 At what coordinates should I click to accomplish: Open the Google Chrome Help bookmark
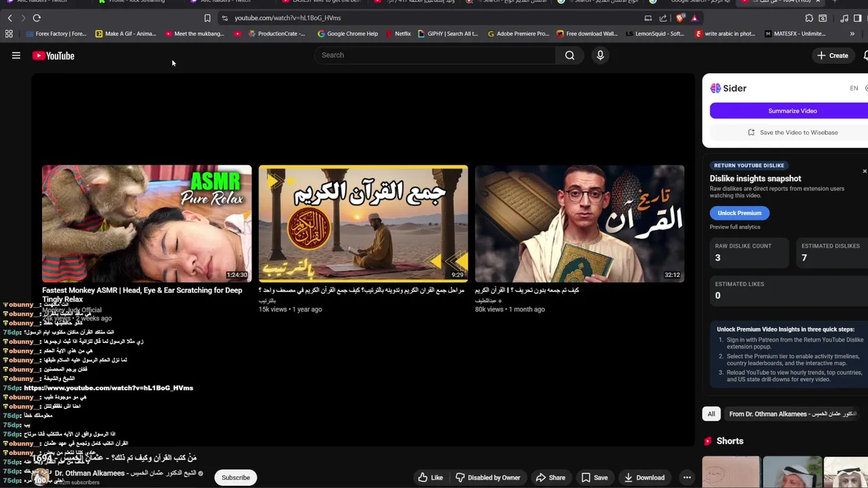348,33
